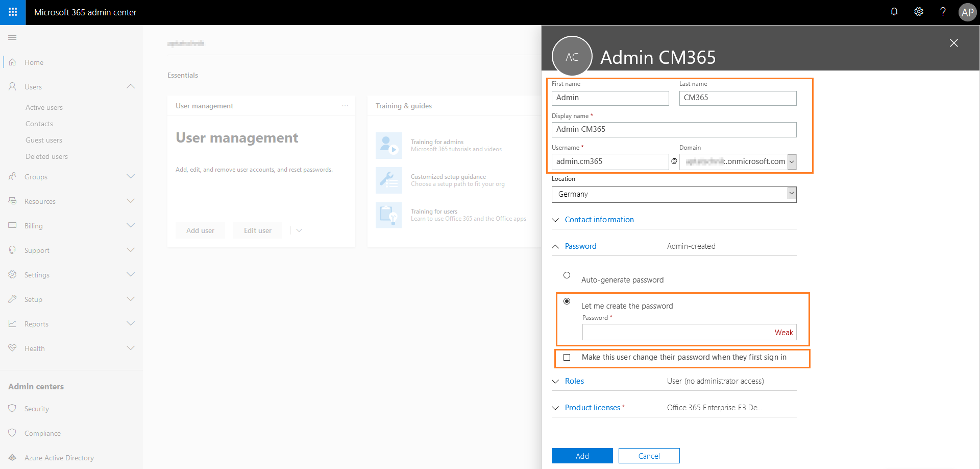The image size is (980, 469).
Task: Click the Reports chart icon
Action: pos(12,324)
